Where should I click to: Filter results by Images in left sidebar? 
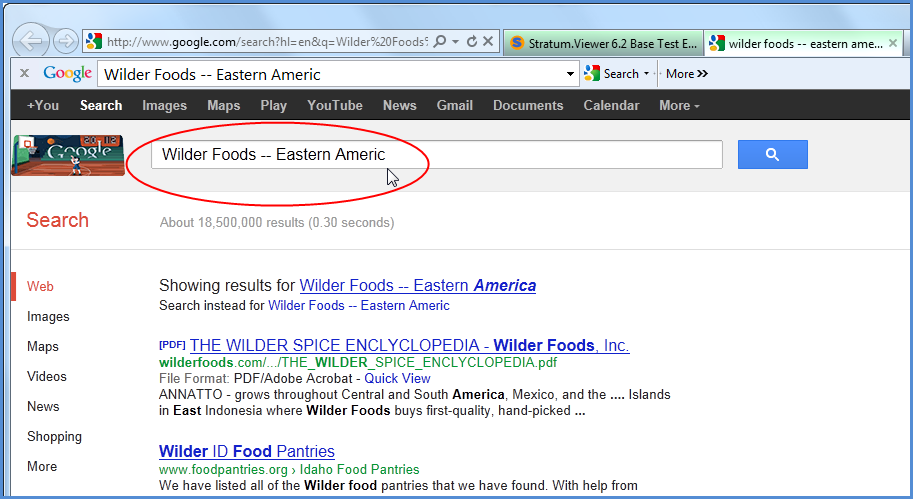pyautogui.click(x=48, y=316)
